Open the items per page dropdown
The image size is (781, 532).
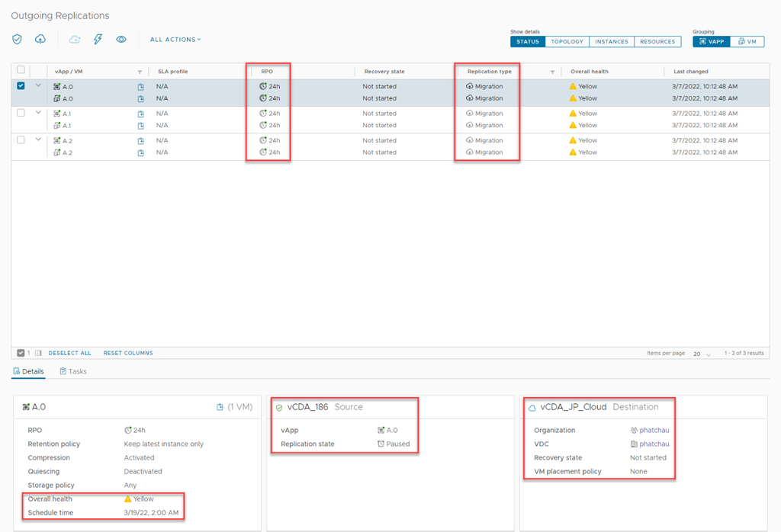click(x=702, y=354)
